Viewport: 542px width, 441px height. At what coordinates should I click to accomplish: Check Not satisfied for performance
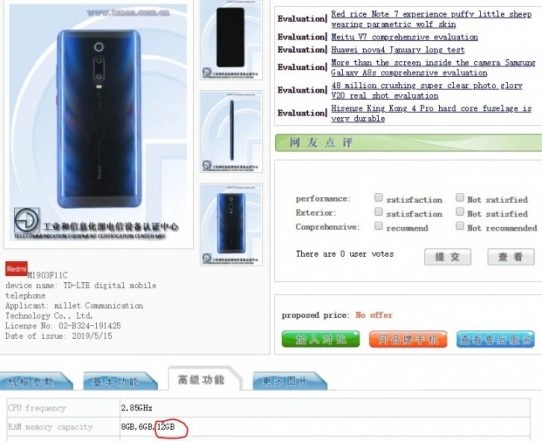pyautogui.click(x=460, y=197)
